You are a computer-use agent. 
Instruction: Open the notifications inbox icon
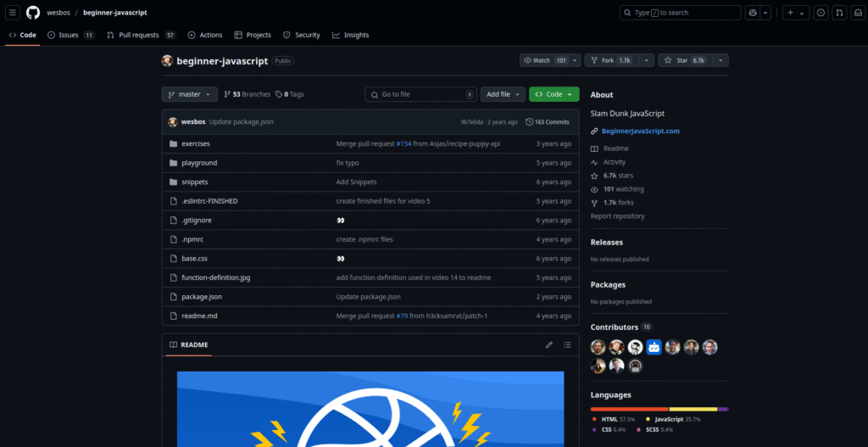857,13
